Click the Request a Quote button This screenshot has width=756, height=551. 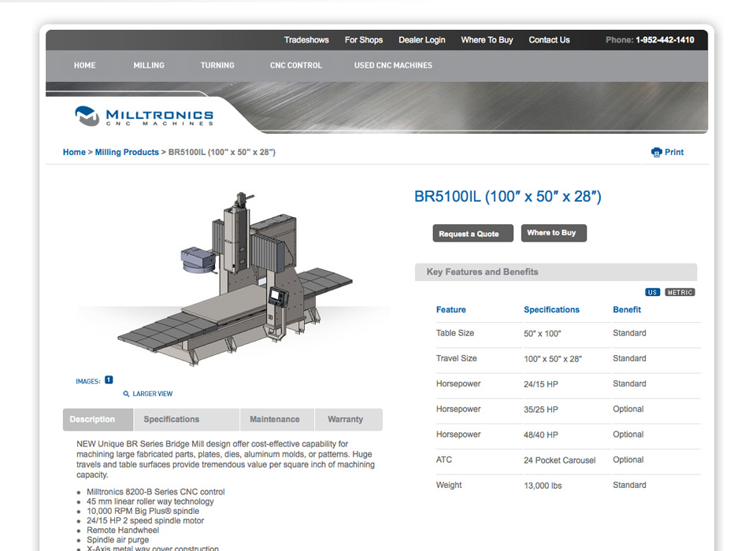tap(473, 233)
